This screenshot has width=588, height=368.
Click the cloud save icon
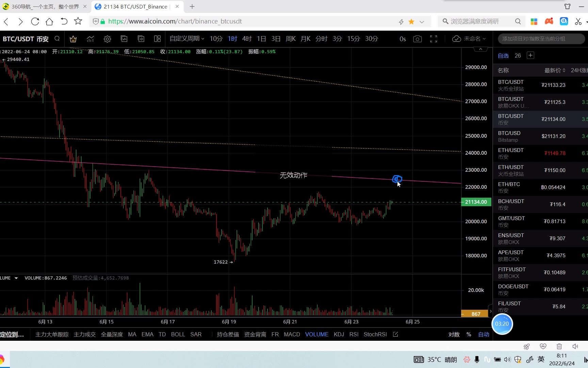pos(457,39)
